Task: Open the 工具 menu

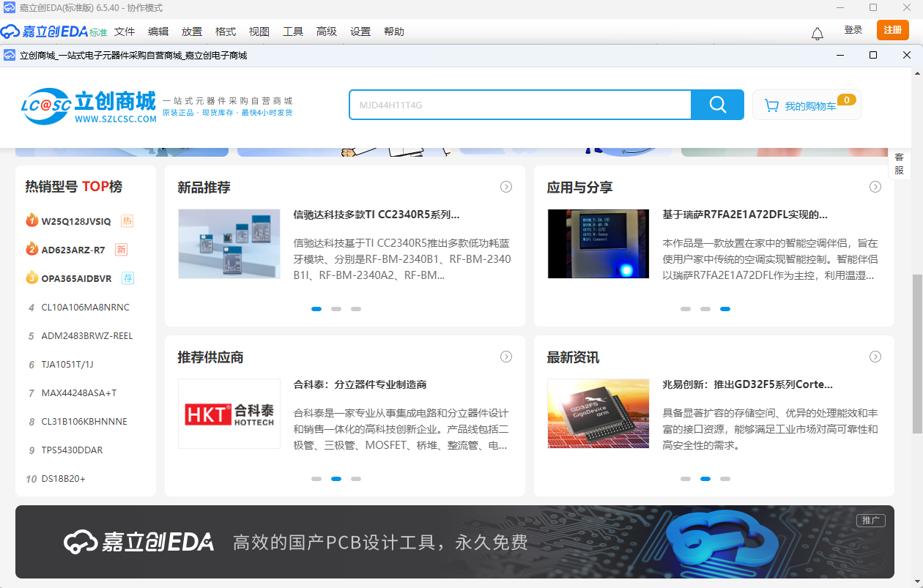Action: (293, 31)
